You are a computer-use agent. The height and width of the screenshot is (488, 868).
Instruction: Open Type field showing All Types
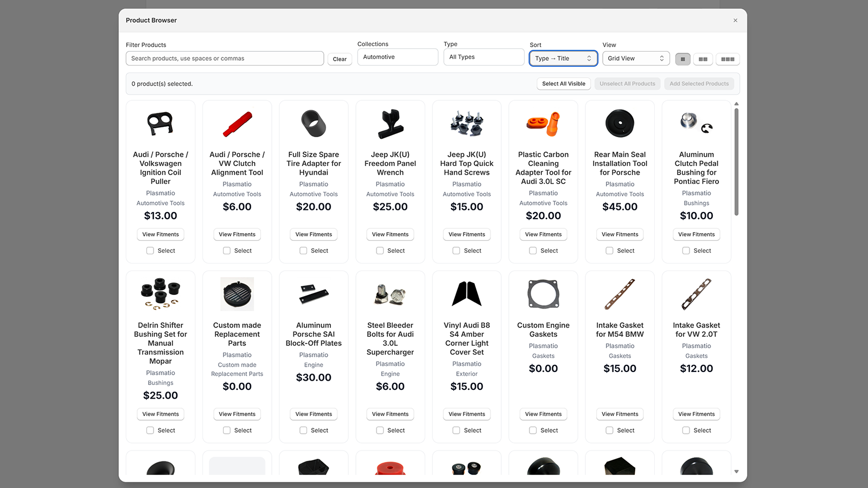(484, 57)
